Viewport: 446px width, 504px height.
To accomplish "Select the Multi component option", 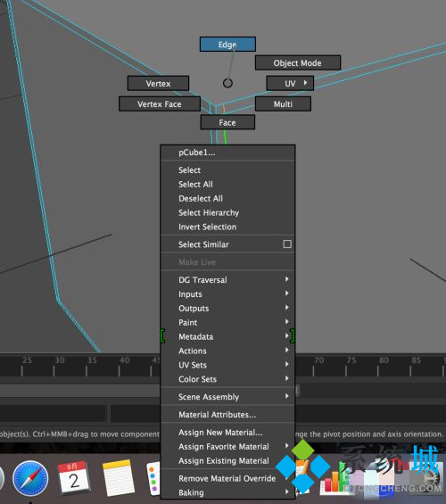I will tap(283, 103).
